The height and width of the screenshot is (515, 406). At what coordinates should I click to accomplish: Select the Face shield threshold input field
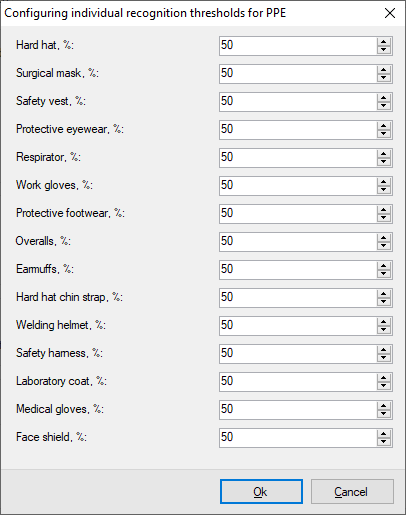click(x=298, y=438)
